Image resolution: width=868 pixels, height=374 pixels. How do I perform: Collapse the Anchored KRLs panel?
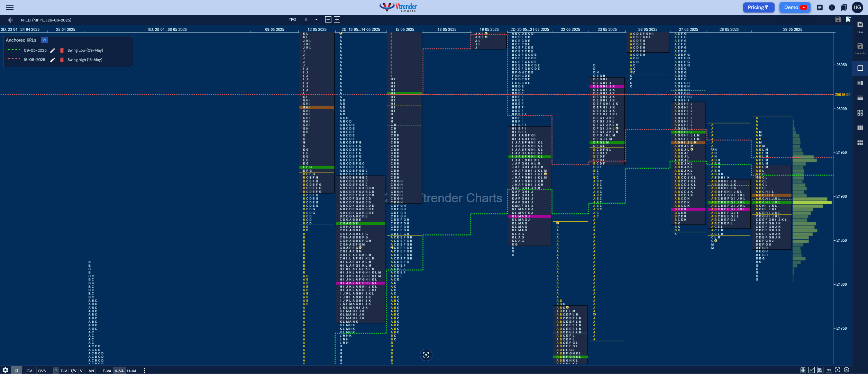pos(45,40)
